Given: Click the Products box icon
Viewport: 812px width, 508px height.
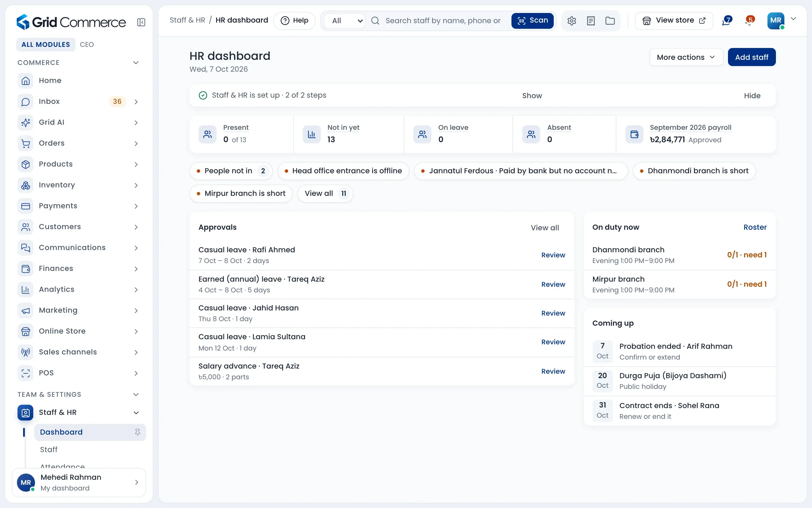Looking at the screenshot, I should click(x=25, y=164).
